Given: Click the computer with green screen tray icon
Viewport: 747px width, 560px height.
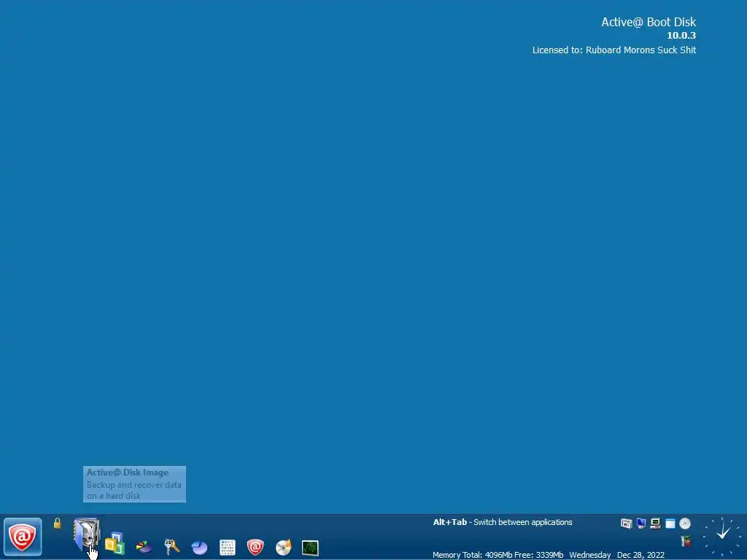Looking at the screenshot, I should click(x=656, y=524).
